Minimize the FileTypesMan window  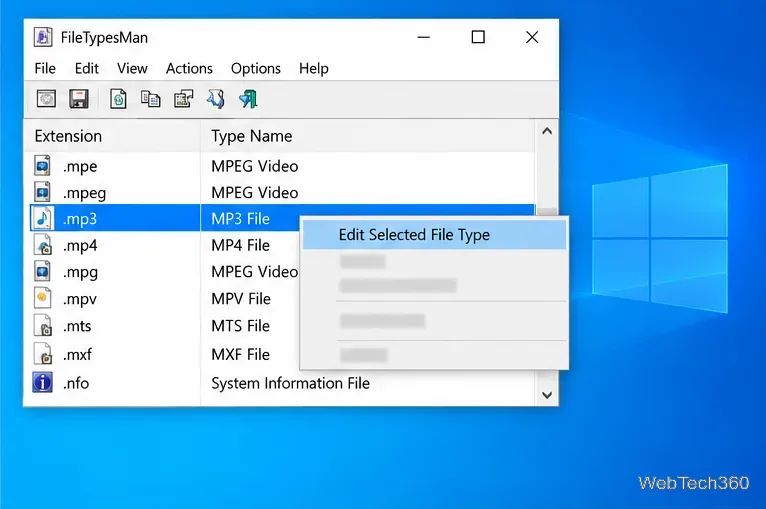click(424, 37)
